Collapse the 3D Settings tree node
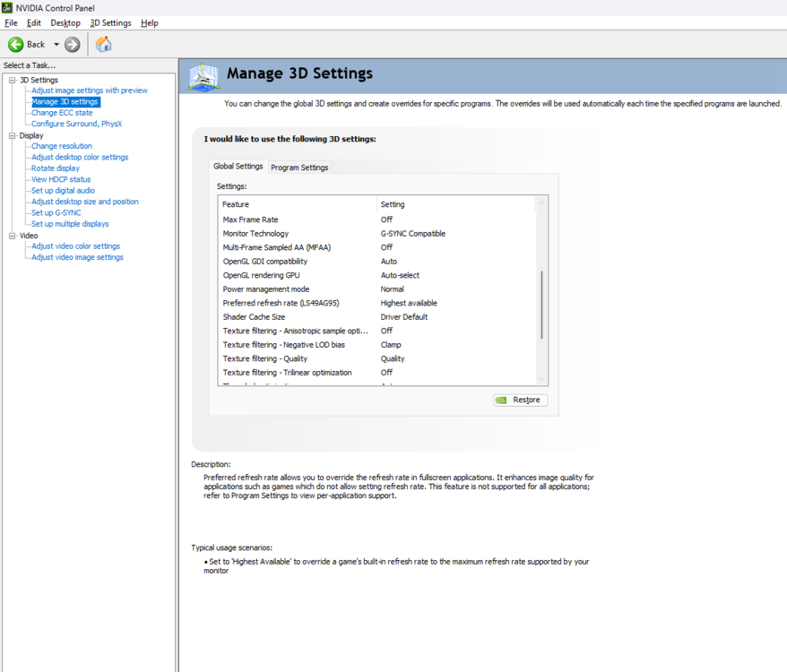Screen dimensions: 787x672 pyautogui.click(x=12, y=81)
